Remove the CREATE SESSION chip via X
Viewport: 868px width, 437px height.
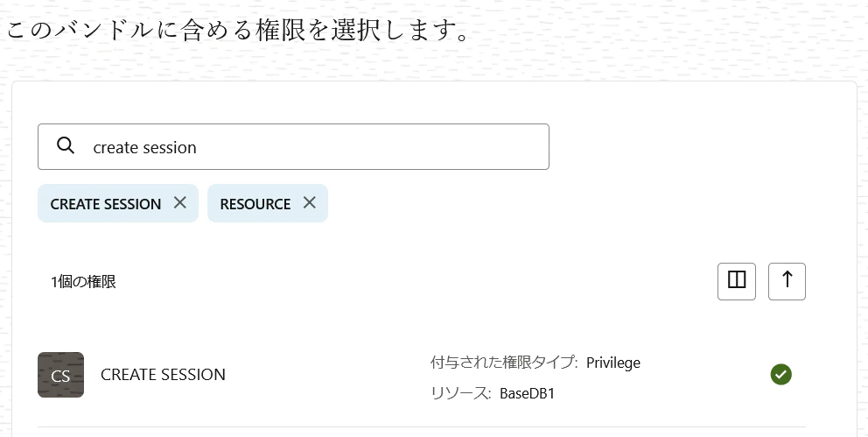click(180, 202)
